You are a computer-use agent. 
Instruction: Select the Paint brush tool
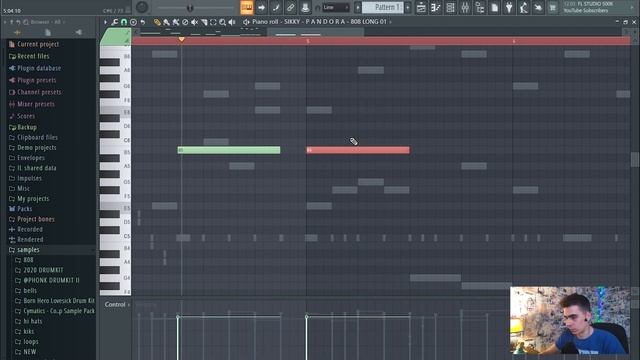pyautogui.click(x=167, y=22)
